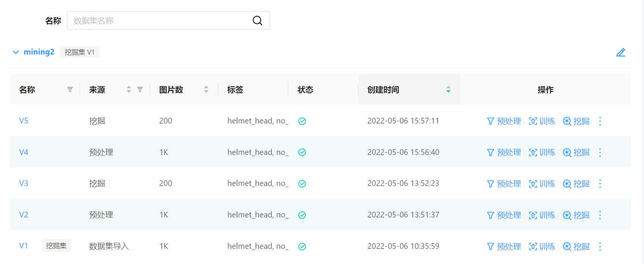Click timestamp 2022-05-06 13:52:23
Image resolution: width=644 pixels, height=264 pixels.
403,183
